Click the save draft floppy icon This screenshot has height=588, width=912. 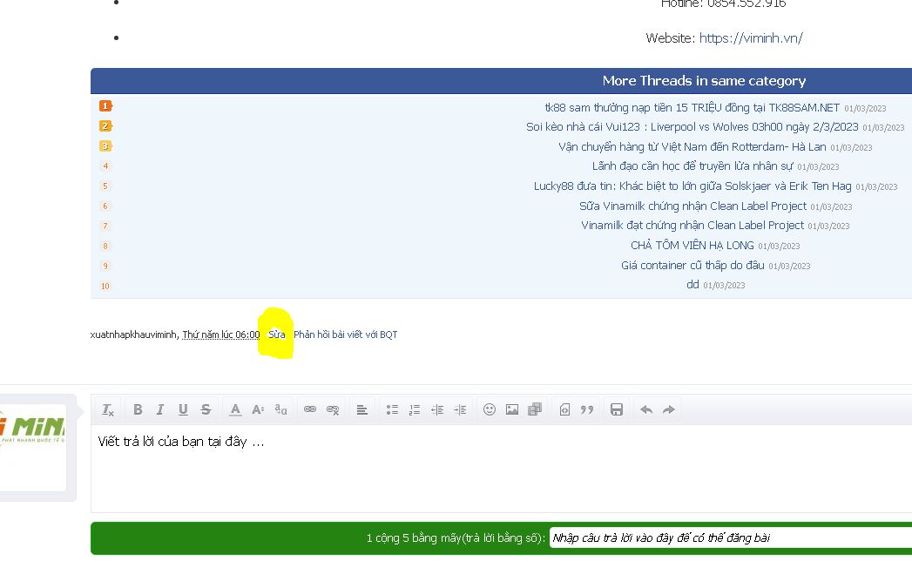coord(617,409)
